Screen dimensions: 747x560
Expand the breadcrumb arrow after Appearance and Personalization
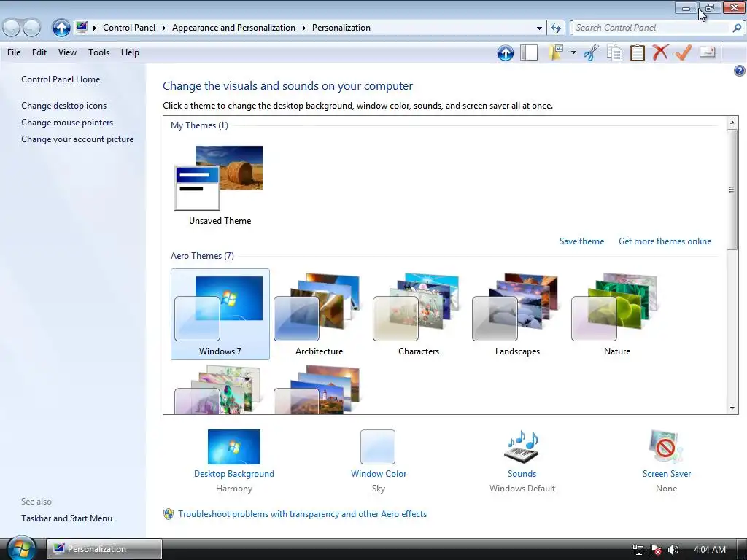pyautogui.click(x=303, y=28)
